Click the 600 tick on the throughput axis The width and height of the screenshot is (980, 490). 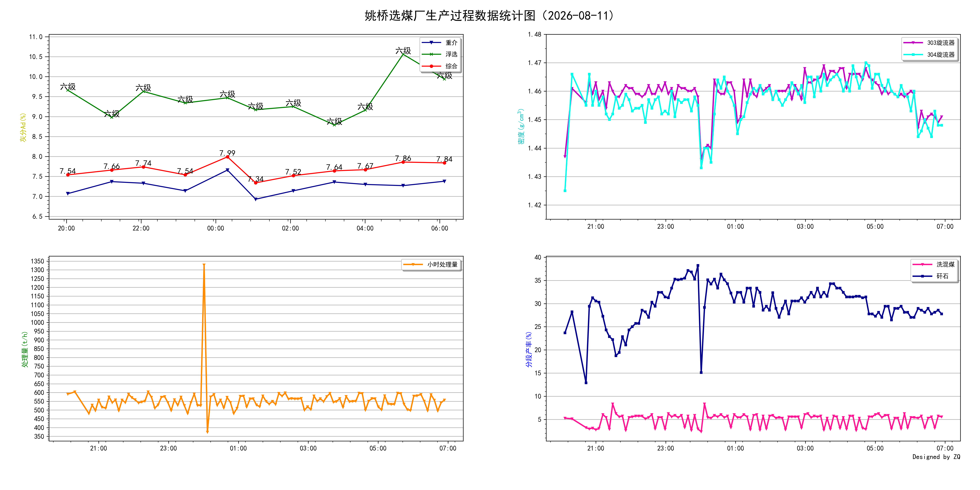pyautogui.click(x=39, y=393)
